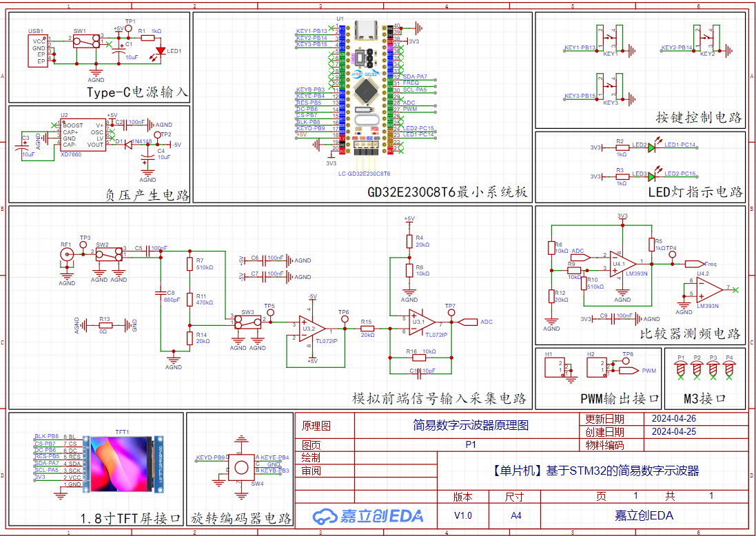
Task: Click the P1 M3 screw hole symbol
Action: tap(681, 369)
